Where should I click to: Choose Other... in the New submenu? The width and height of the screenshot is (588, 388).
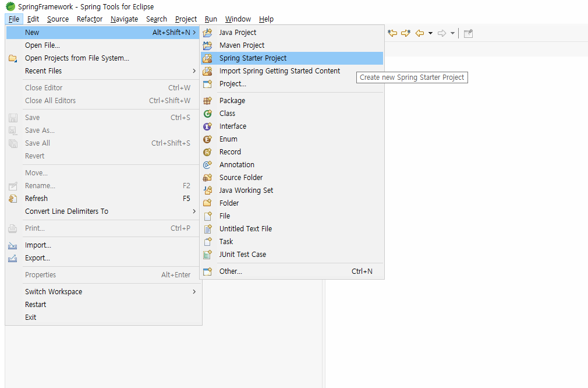[292, 271]
